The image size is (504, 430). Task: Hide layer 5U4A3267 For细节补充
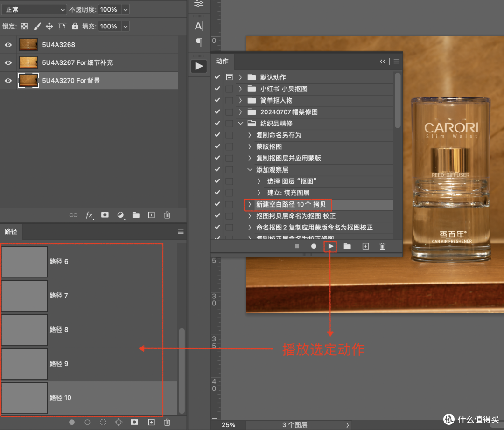(x=8, y=63)
